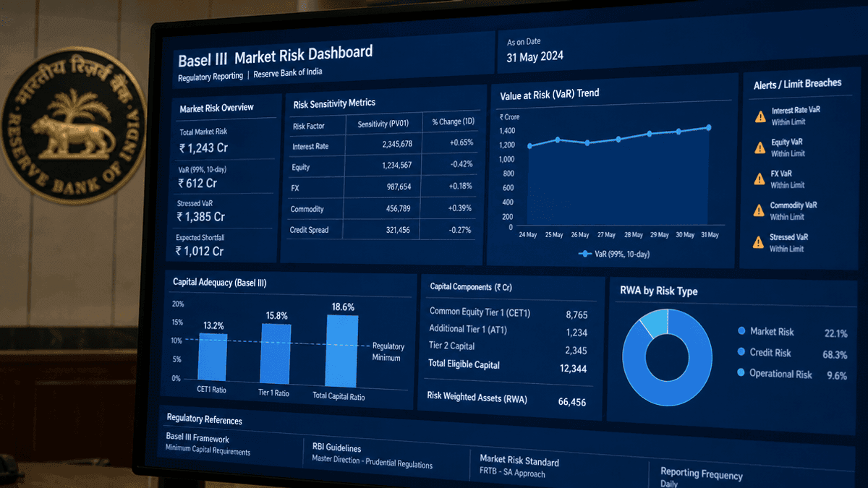Click the 18.6% Total Capital Ratio label
The width and height of the screenshot is (868, 488).
point(343,307)
